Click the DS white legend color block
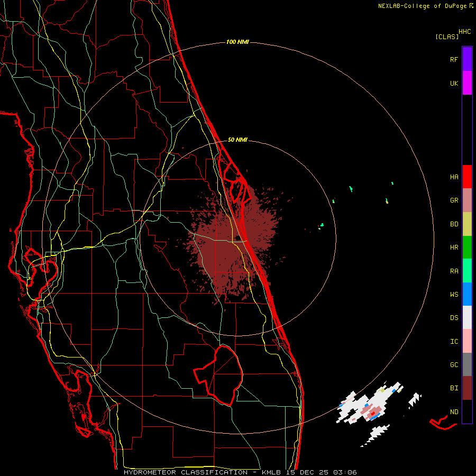The height and width of the screenshot is (476, 476). pos(467,317)
